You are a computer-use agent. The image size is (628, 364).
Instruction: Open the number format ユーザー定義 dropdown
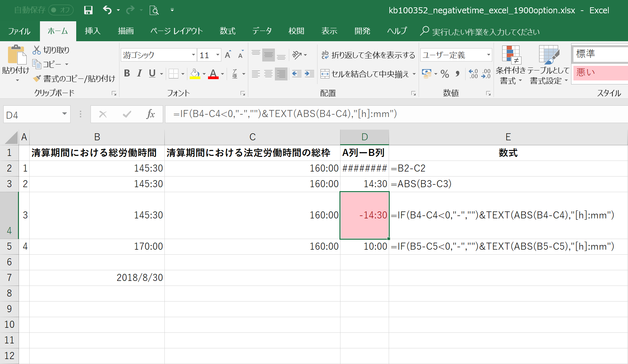pos(488,55)
